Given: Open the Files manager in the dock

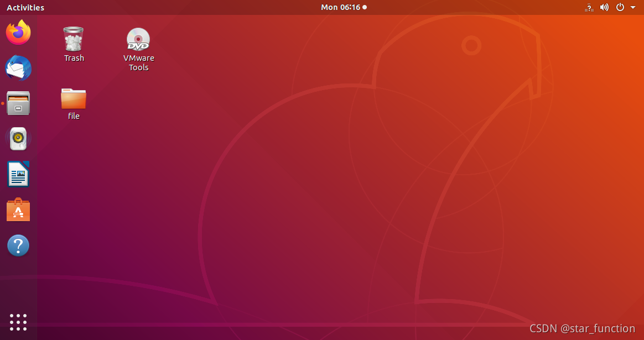Looking at the screenshot, I should (x=18, y=103).
